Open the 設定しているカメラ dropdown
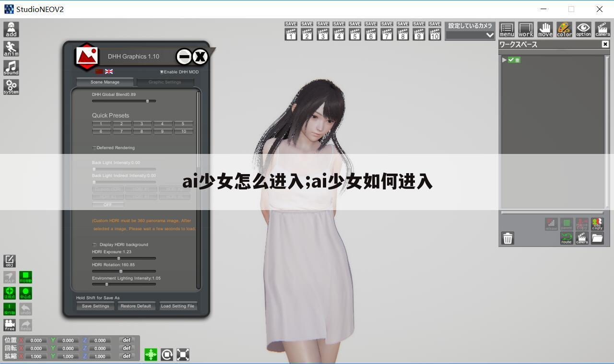The height and width of the screenshot is (364, 614). click(470, 35)
